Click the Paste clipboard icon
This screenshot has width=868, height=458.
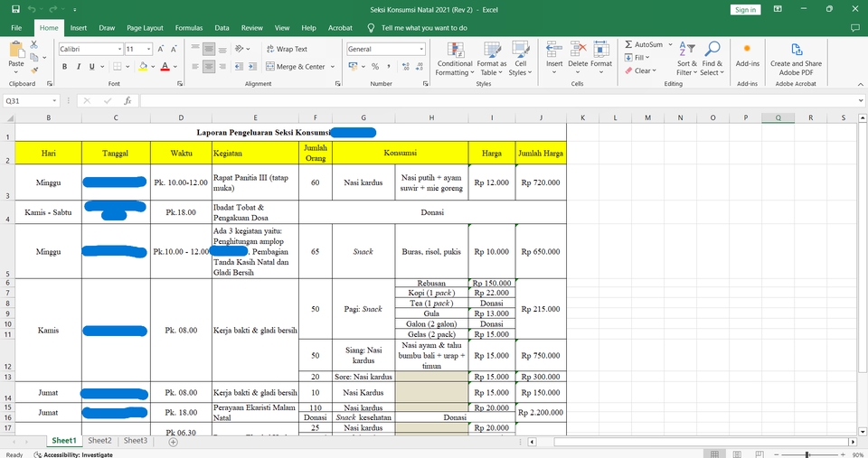16,50
